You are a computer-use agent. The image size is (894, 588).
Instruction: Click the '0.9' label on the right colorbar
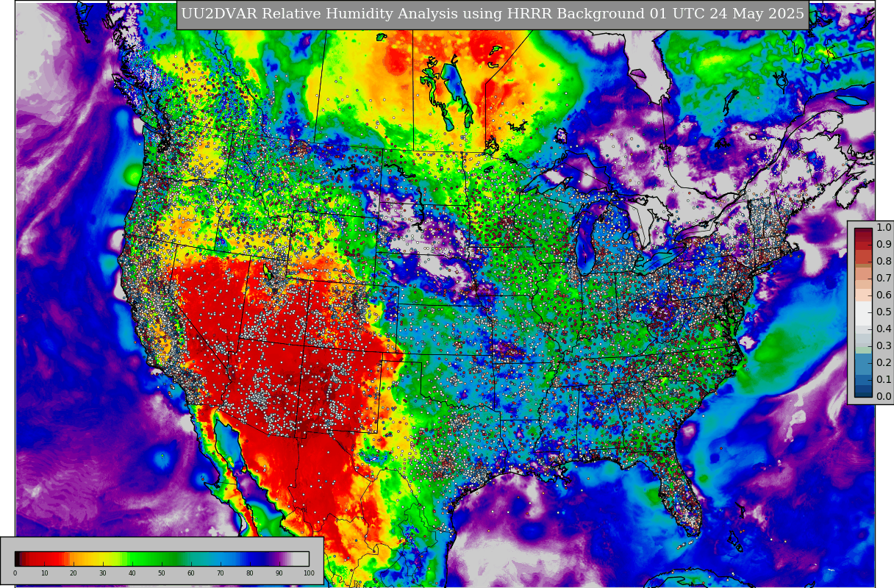(x=884, y=245)
